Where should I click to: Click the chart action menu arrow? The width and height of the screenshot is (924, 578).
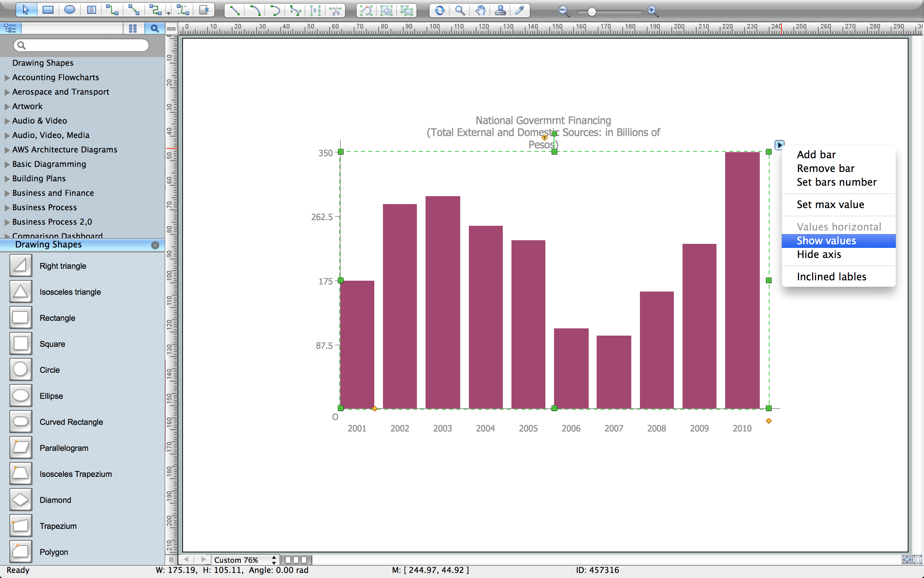(x=779, y=145)
